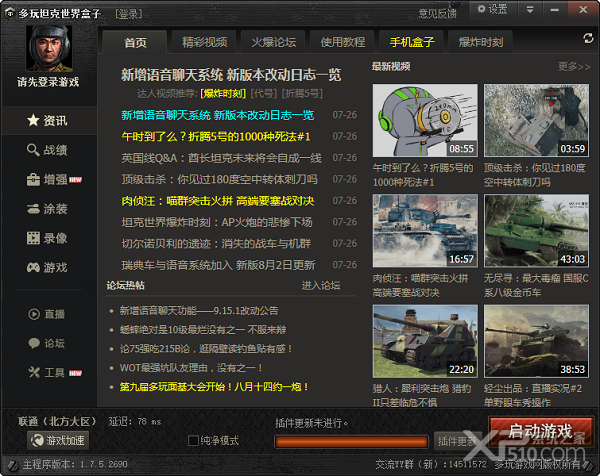Enable the 纯净模式 clean mode checkbox
Screen dimensions: 600x476
coord(194,440)
